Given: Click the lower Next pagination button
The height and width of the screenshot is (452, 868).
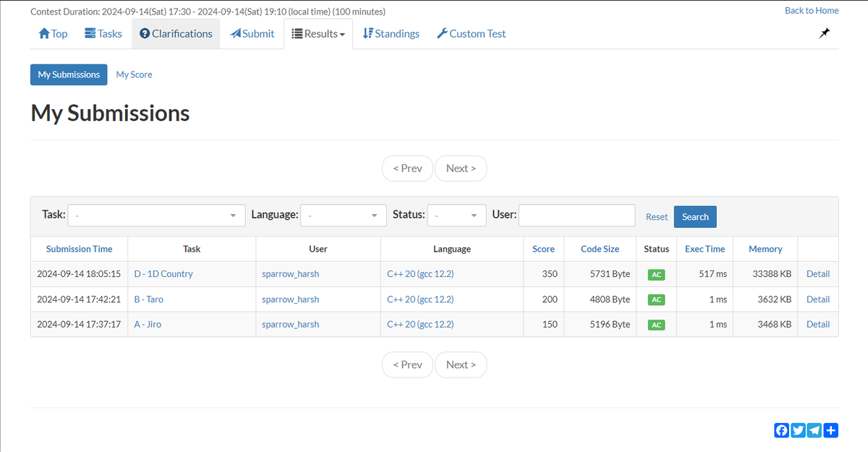Looking at the screenshot, I should (x=461, y=364).
